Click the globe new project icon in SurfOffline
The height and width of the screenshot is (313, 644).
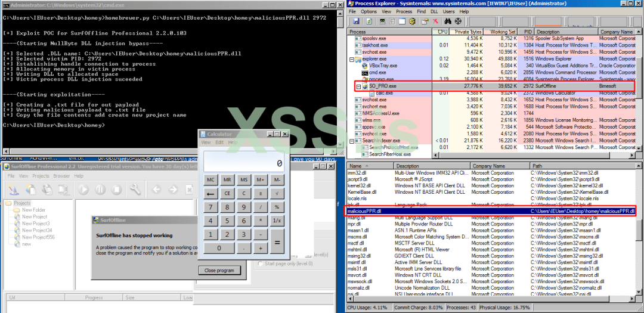coord(30,190)
